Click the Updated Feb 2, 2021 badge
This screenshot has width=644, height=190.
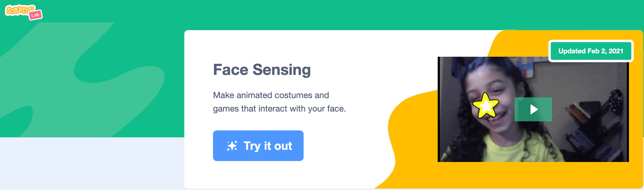click(x=590, y=51)
